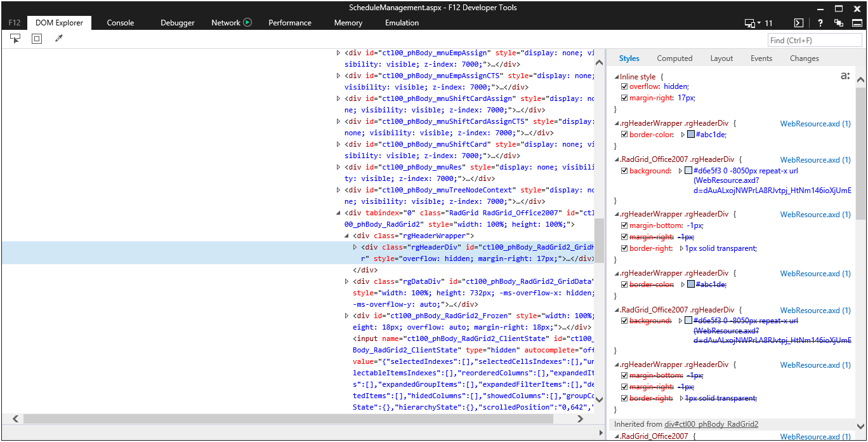The height and width of the screenshot is (442, 868).
Task: Open the console pane toggle icon
Action: pos(799,23)
